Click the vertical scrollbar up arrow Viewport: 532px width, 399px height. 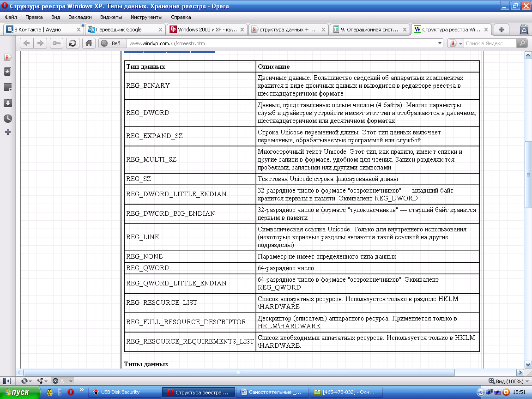coord(528,55)
